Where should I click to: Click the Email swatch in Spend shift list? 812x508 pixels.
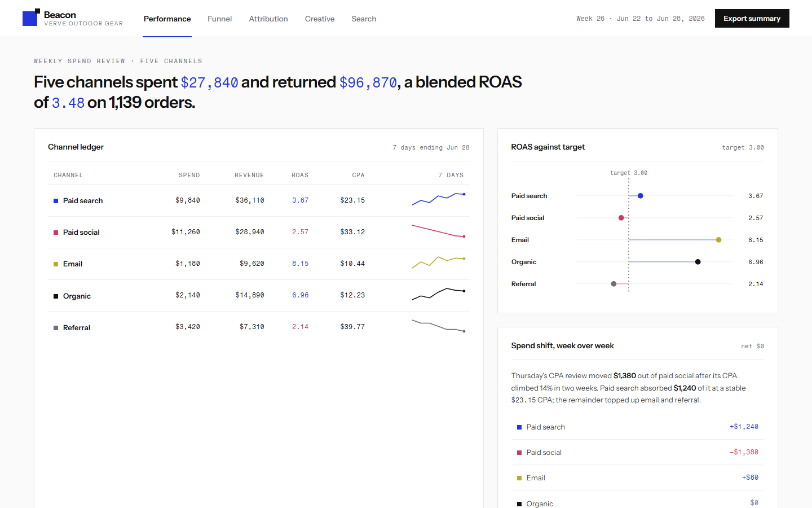[x=519, y=478]
